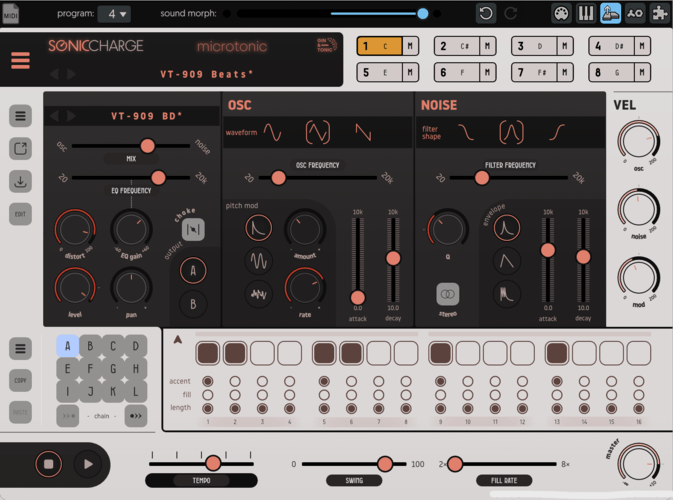Select decaying pitch mod mode
Screen dimensions: 673x500
pyautogui.click(x=258, y=228)
